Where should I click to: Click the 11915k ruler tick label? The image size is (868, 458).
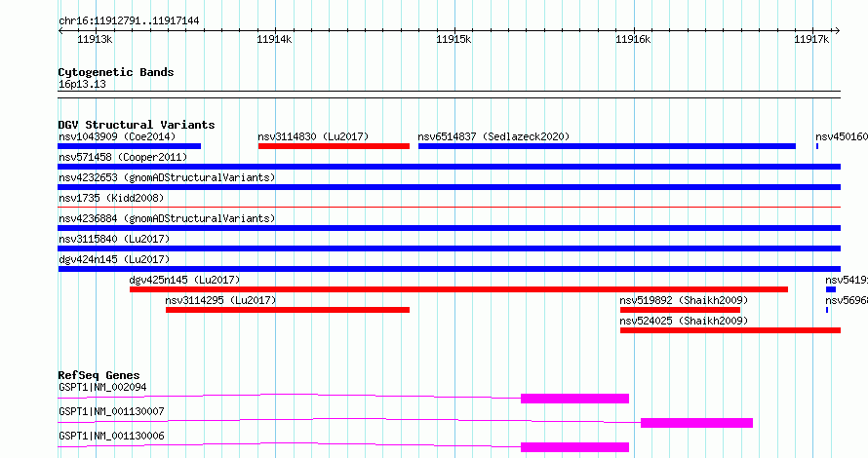454,39
